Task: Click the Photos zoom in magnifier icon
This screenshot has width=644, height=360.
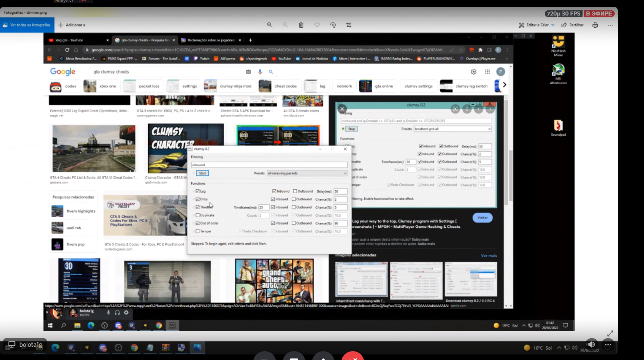Action: [x=269, y=25]
